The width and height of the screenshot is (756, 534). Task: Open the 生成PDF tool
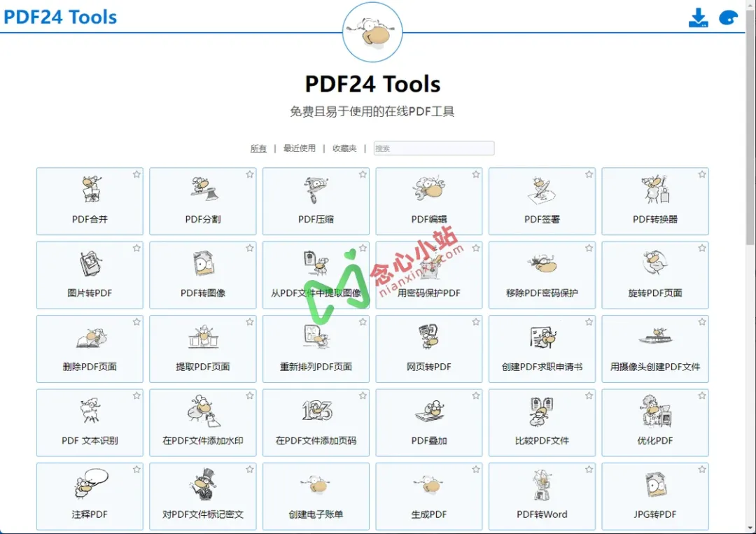[429, 496]
